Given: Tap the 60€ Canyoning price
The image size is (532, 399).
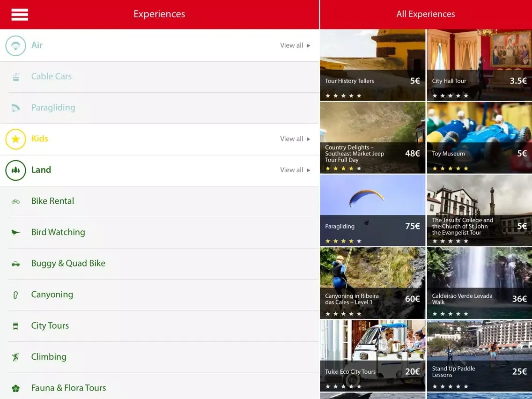Looking at the screenshot, I should 412,299.
